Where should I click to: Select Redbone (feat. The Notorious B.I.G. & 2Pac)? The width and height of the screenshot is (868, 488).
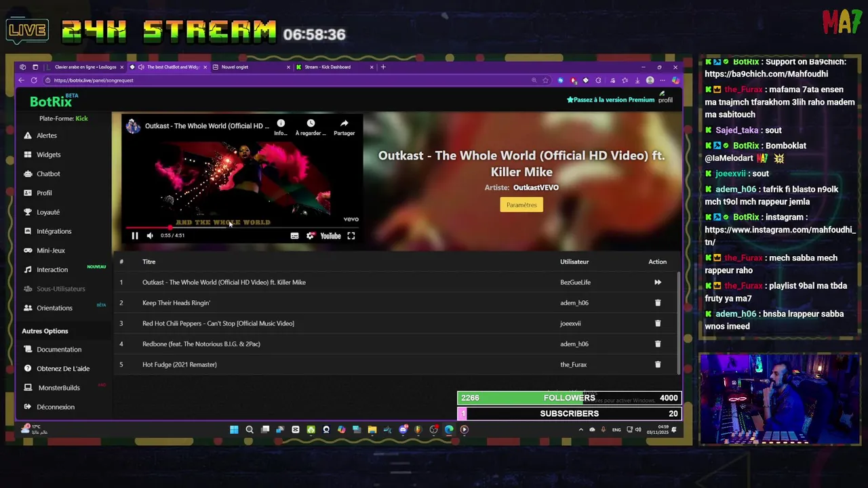point(201,344)
